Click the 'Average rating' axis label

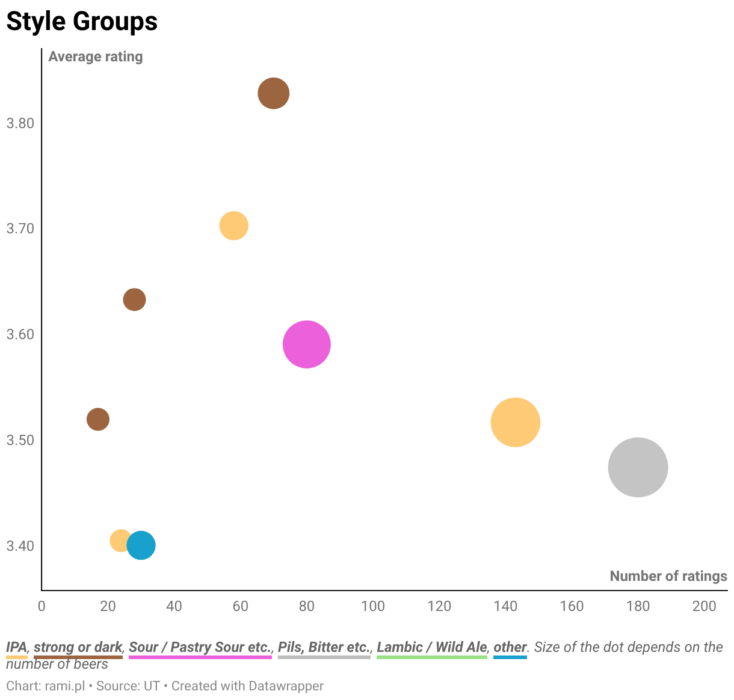[x=96, y=57]
